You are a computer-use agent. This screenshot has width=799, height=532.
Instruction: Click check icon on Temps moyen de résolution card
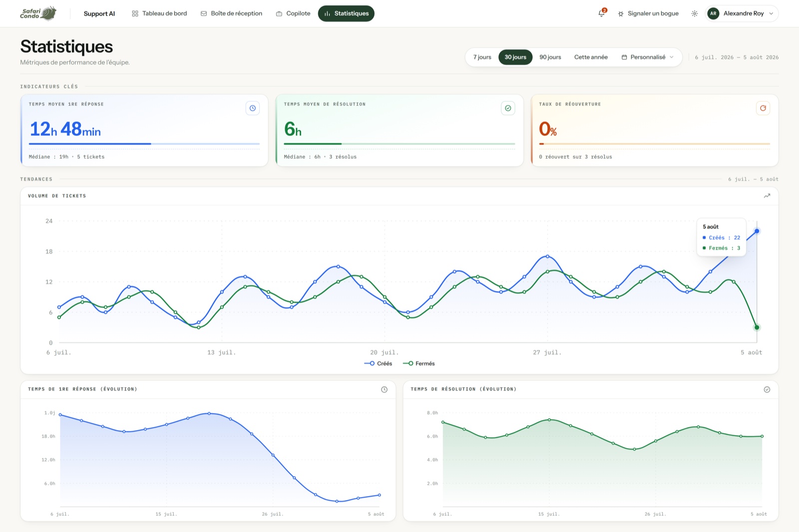[508, 108]
